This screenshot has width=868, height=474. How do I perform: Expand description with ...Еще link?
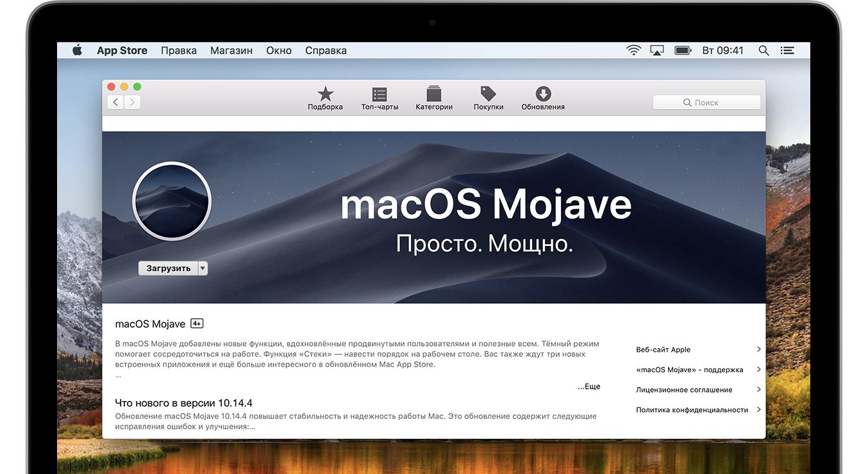588,386
